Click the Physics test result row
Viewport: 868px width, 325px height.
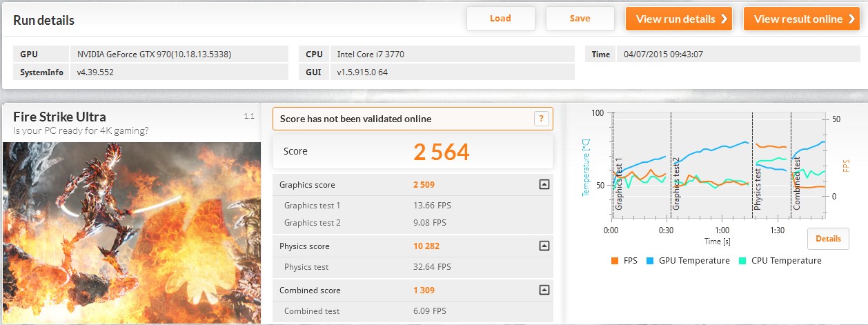tap(413, 267)
